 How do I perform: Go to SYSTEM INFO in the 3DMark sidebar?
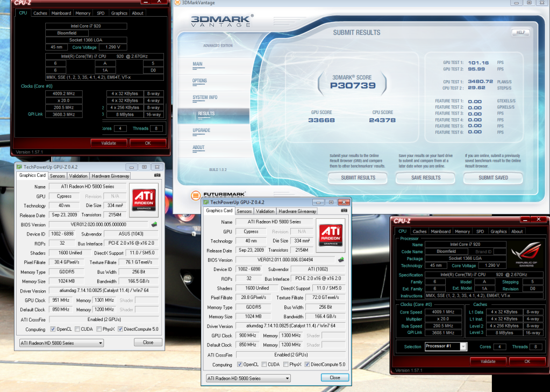pyautogui.click(x=205, y=97)
